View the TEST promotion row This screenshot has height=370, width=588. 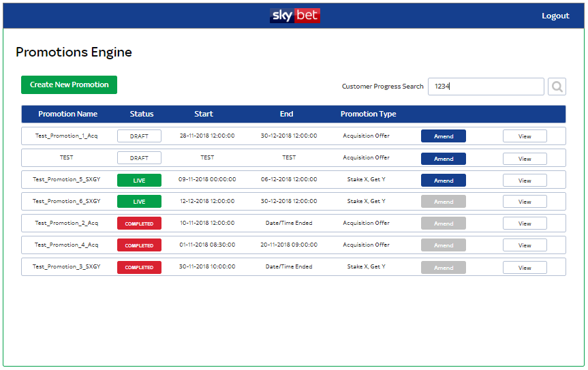coord(525,159)
